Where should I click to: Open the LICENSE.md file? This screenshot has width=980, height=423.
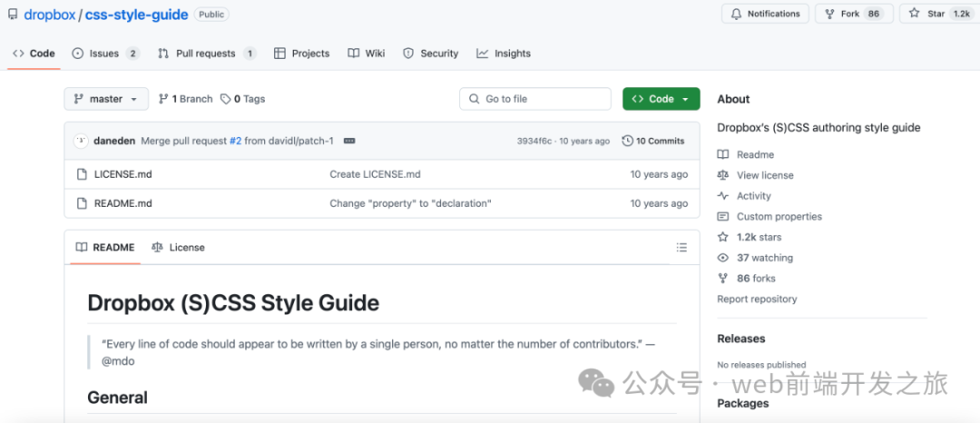pyautogui.click(x=122, y=174)
